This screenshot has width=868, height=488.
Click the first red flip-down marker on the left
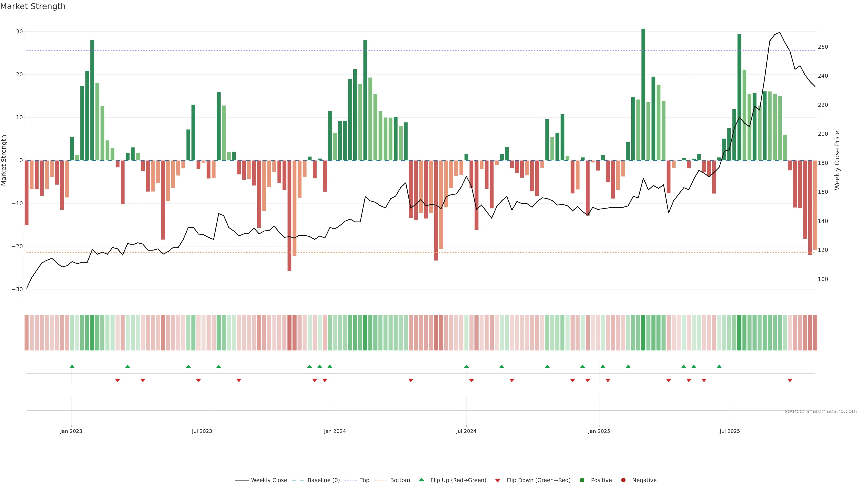pos(117,380)
